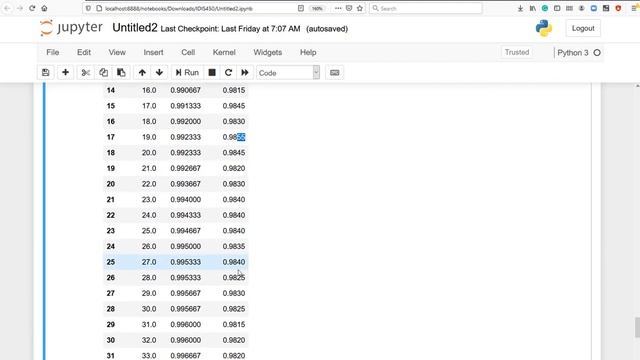The width and height of the screenshot is (640, 360).
Task: Click the value 0.9835 in row 24
Action: click(234, 247)
